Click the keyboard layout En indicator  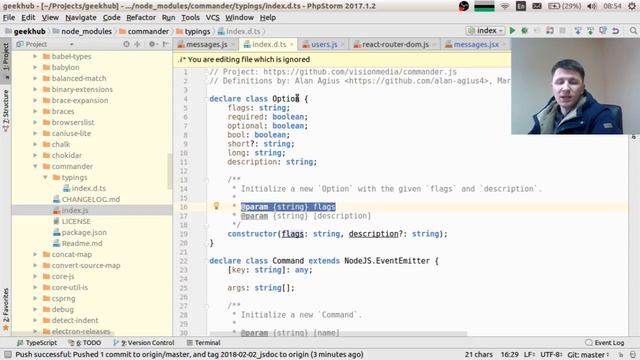pos(521,6)
